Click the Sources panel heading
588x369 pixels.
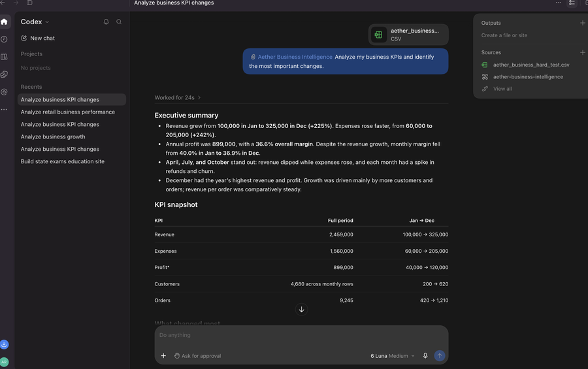coord(491,52)
